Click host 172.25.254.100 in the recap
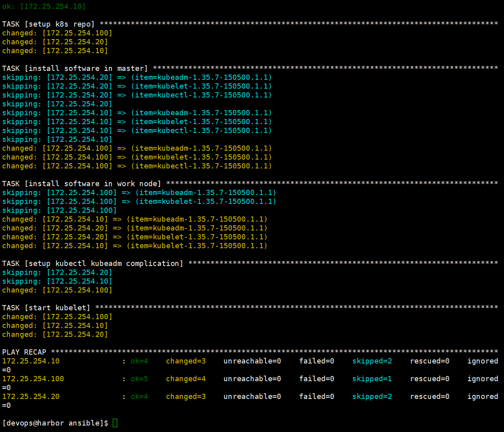The height and width of the screenshot is (432, 504). point(33,379)
